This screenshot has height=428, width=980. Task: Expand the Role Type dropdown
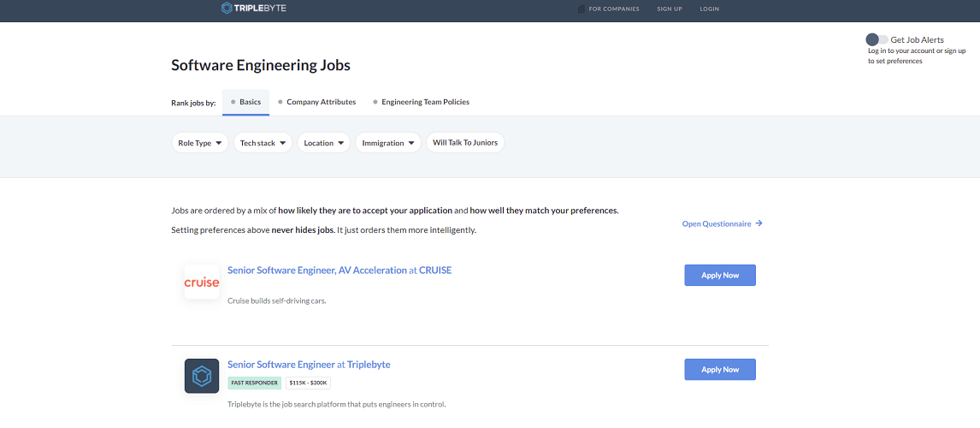(200, 143)
